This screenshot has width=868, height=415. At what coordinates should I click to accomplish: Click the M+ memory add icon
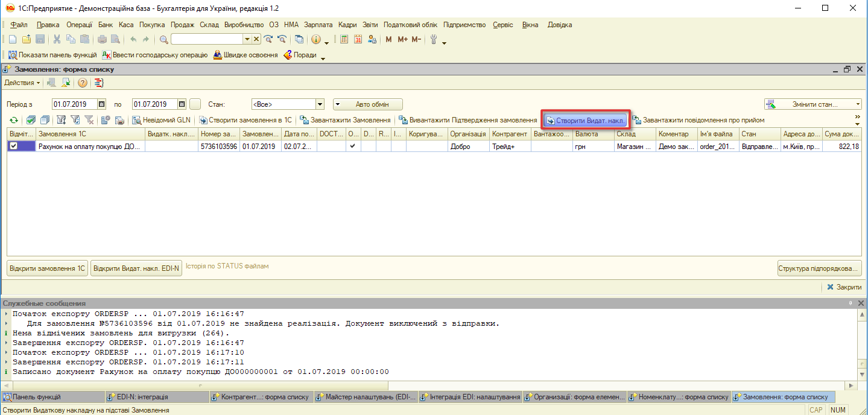pos(402,39)
